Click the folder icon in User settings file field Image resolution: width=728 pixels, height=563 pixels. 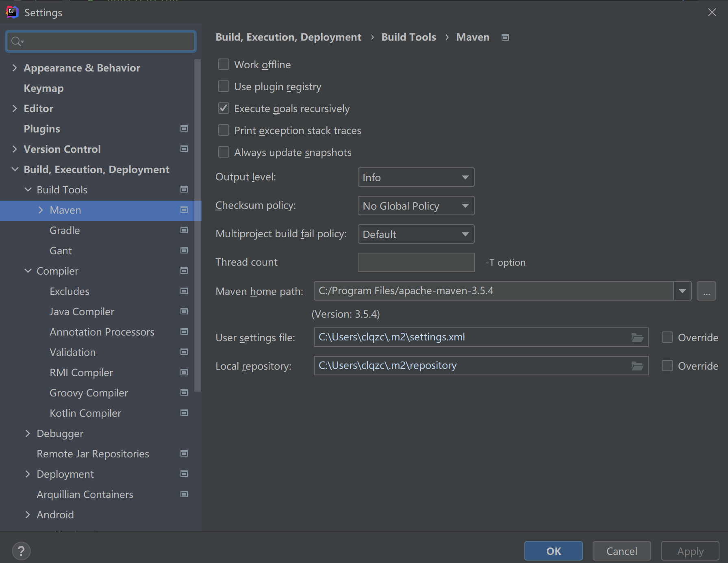(637, 338)
